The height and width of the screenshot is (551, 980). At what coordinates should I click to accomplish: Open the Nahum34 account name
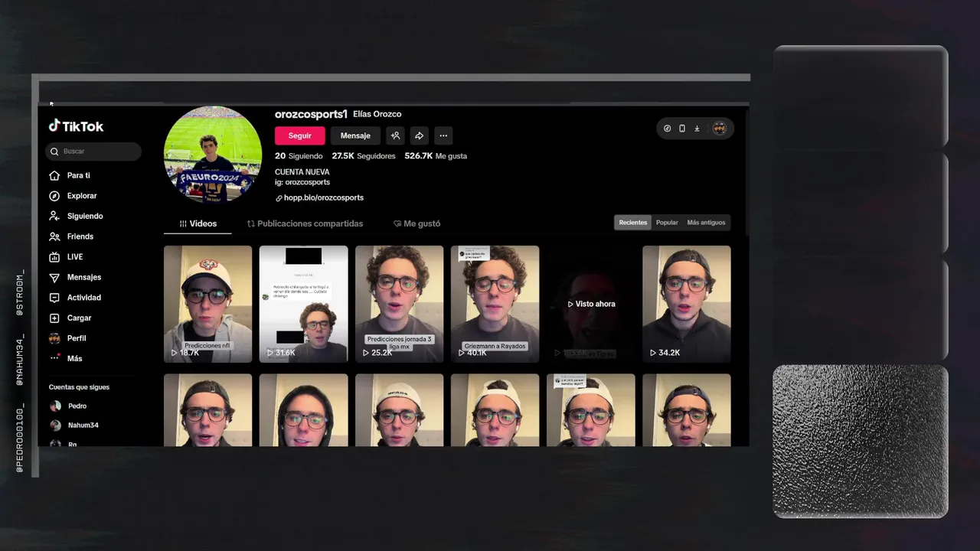[x=83, y=425]
